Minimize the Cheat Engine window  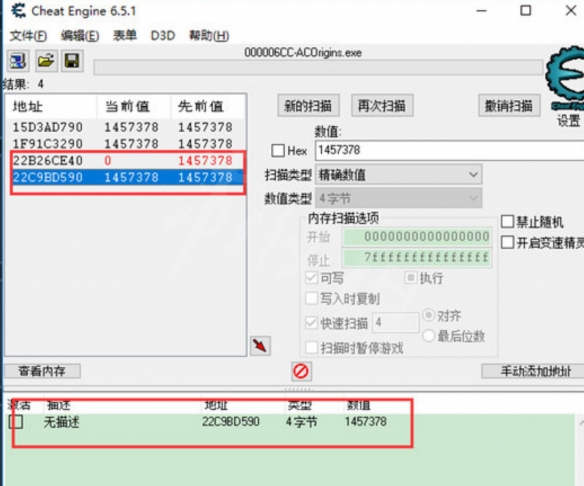[x=482, y=11]
